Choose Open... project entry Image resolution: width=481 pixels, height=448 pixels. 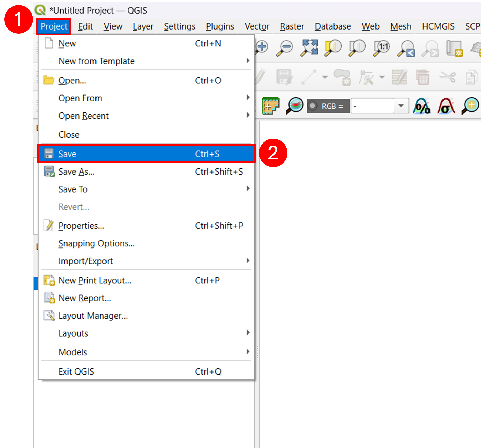146,80
